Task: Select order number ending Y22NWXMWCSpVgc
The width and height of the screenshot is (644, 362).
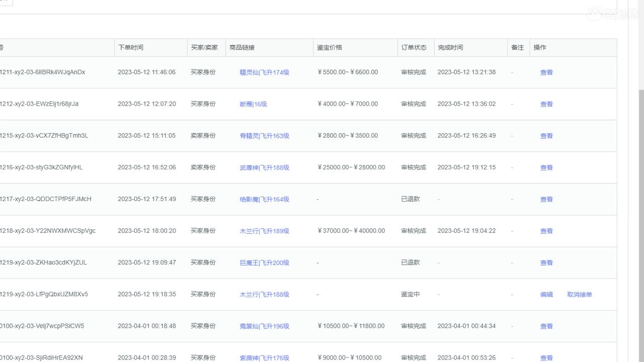Action: pyautogui.click(x=48, y=230)
